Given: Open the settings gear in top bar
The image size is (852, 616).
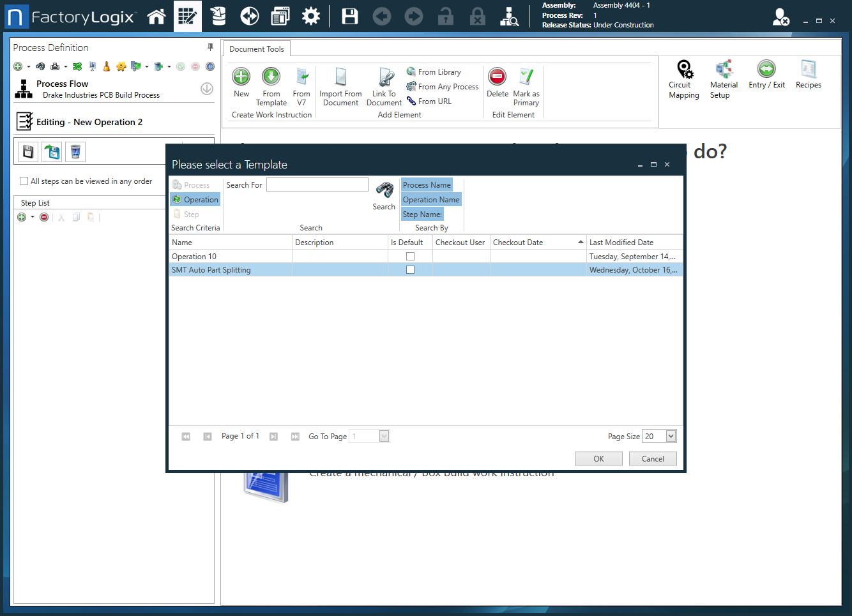Looking at the screenshot, I should [311, 17].
